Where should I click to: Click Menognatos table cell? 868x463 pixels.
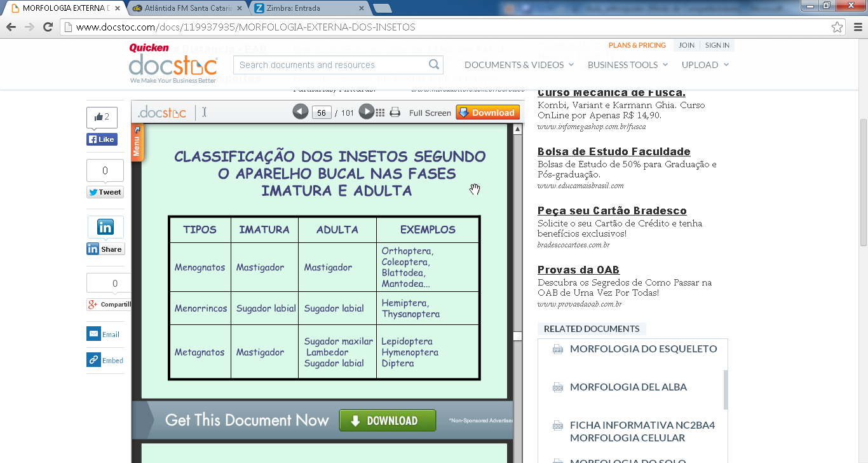200,267
